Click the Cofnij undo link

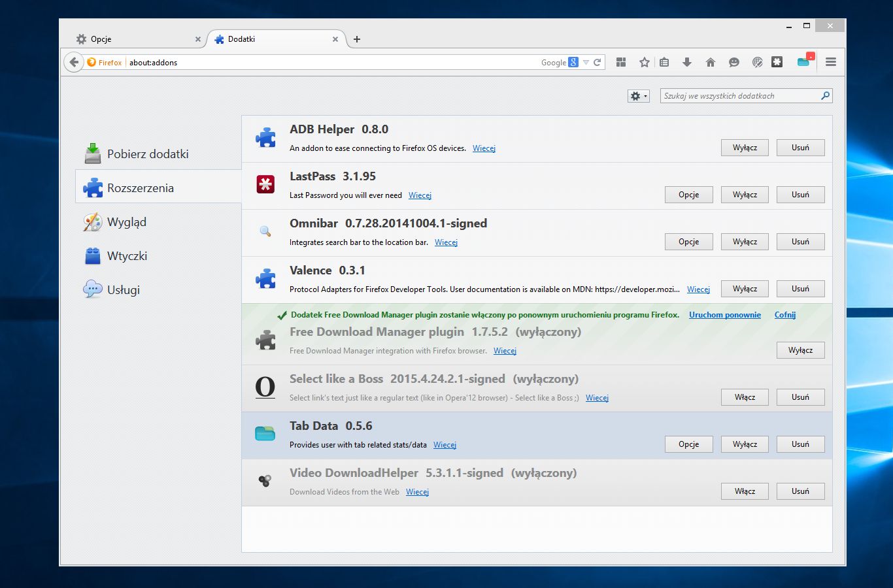point(785,315)
